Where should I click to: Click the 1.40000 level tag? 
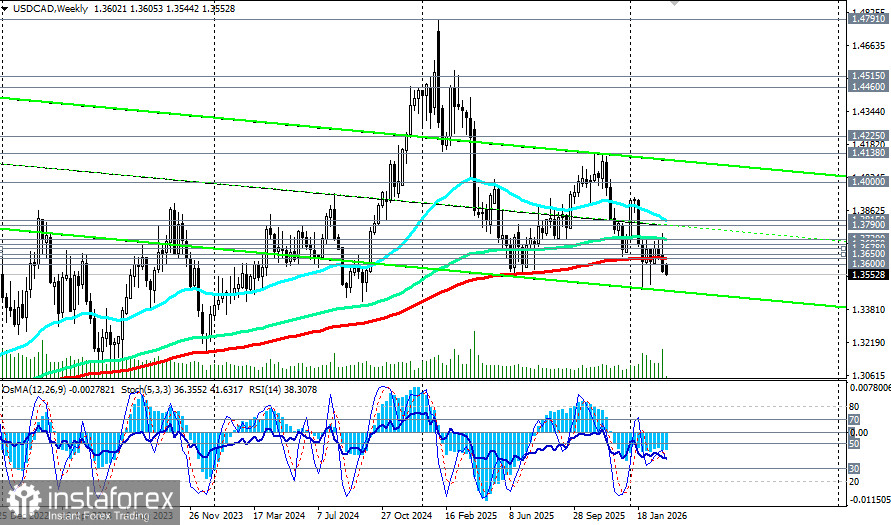(868, 181)
